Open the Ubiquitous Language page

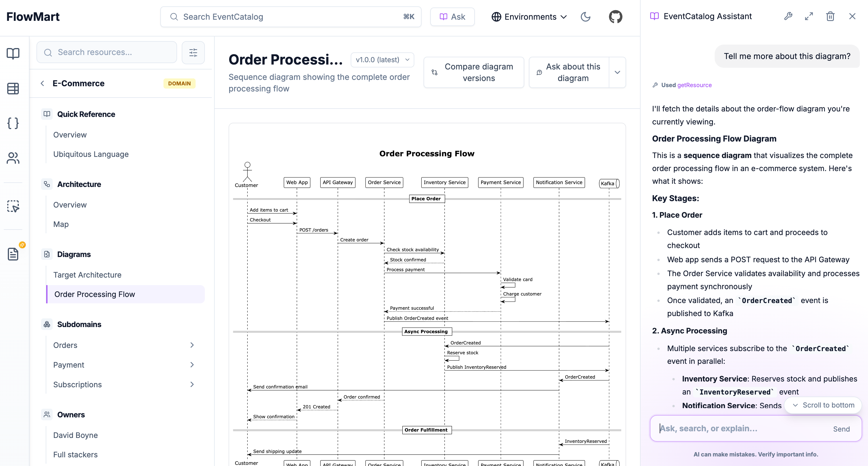pyautogui.click(x=91, y=154)
